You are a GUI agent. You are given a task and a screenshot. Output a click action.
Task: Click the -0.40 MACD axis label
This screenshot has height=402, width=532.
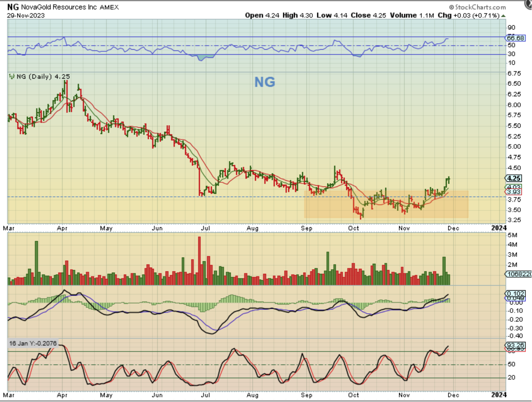tap(515, 336)
